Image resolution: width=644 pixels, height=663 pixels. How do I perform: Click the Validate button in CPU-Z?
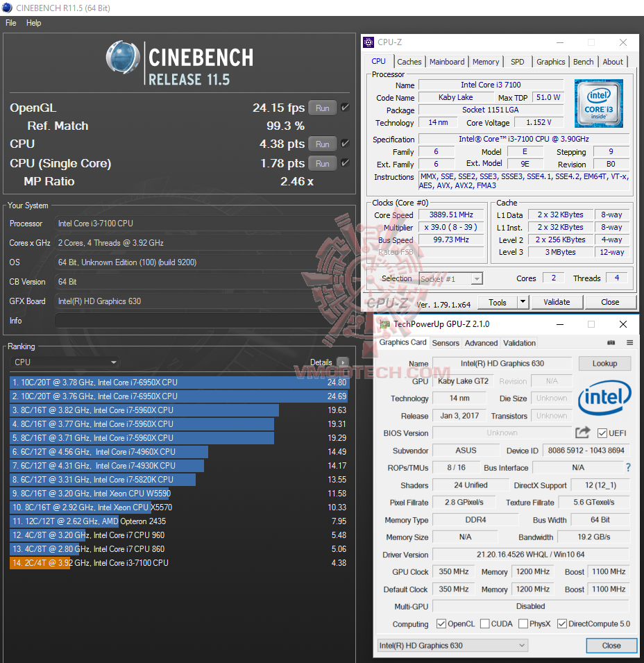tap(557, 302)
